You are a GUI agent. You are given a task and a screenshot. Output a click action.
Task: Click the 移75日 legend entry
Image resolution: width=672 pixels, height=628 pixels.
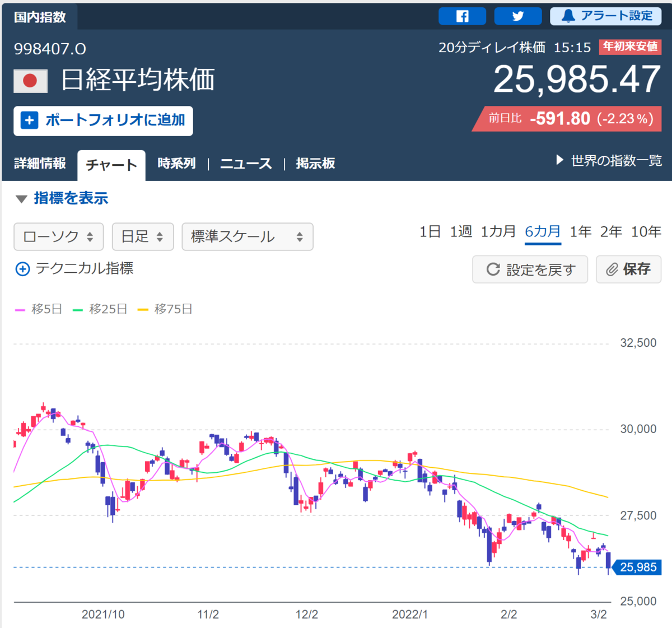coord(165,309)
